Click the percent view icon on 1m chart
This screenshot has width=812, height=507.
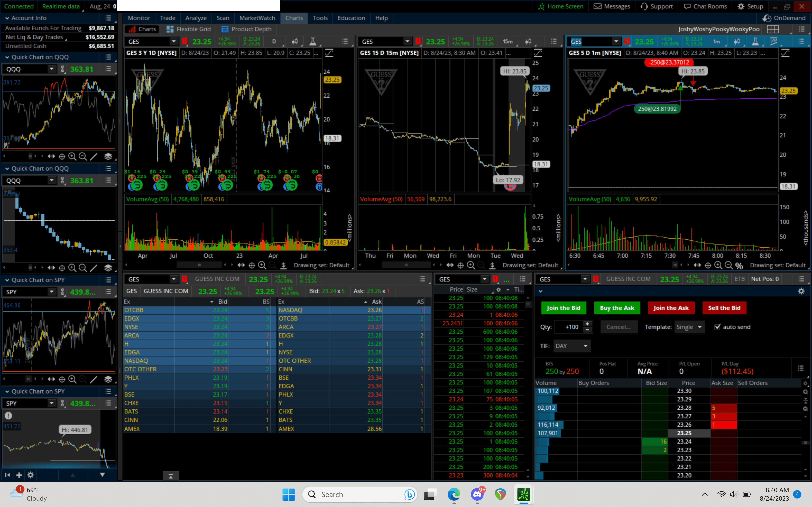point(739,266)
